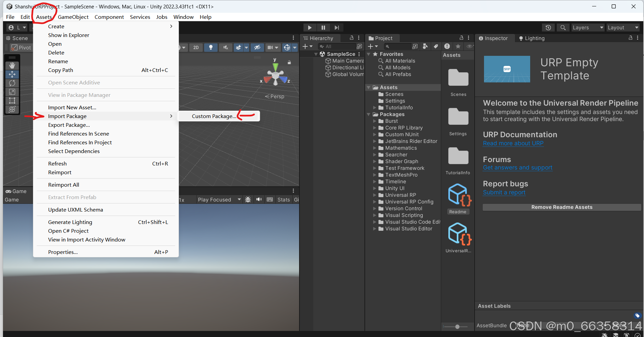Open the SampleScene kebab options

point(359,54)
